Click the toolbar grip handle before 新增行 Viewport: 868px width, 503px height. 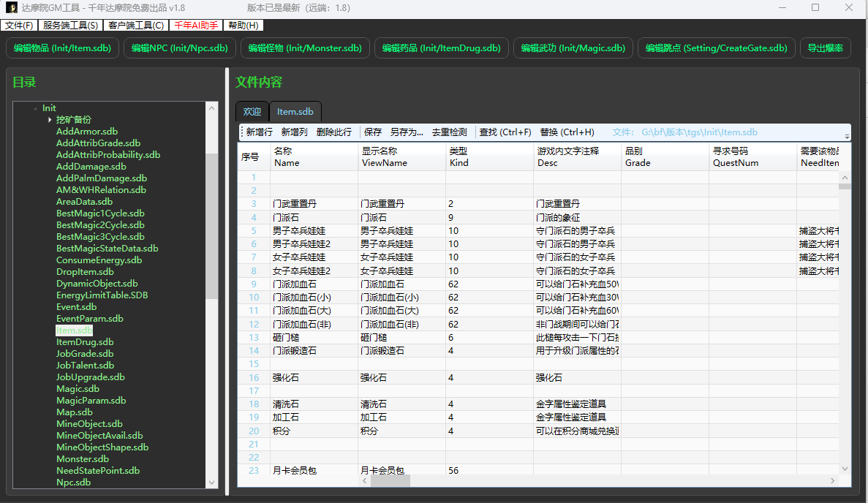(x=241, y=132)
